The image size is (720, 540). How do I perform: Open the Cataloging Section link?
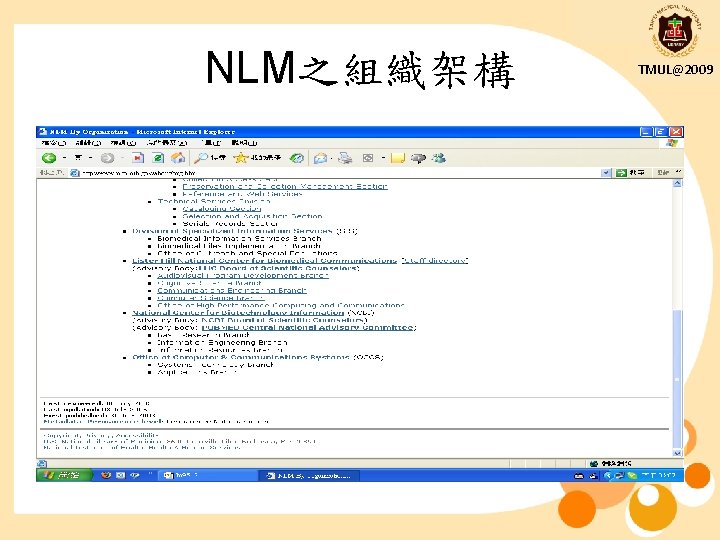[222, 208]
